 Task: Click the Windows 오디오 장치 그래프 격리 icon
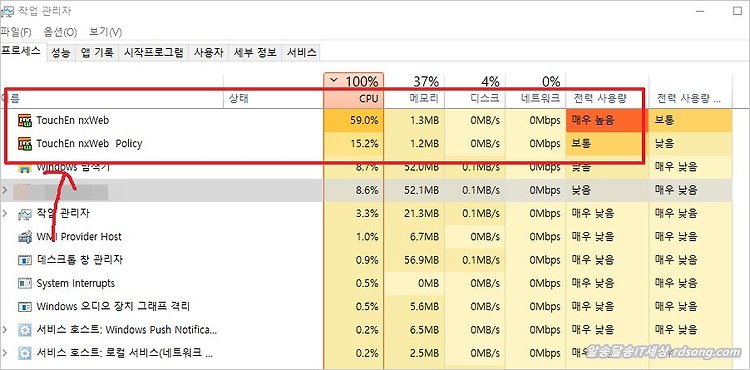[24, 306]
